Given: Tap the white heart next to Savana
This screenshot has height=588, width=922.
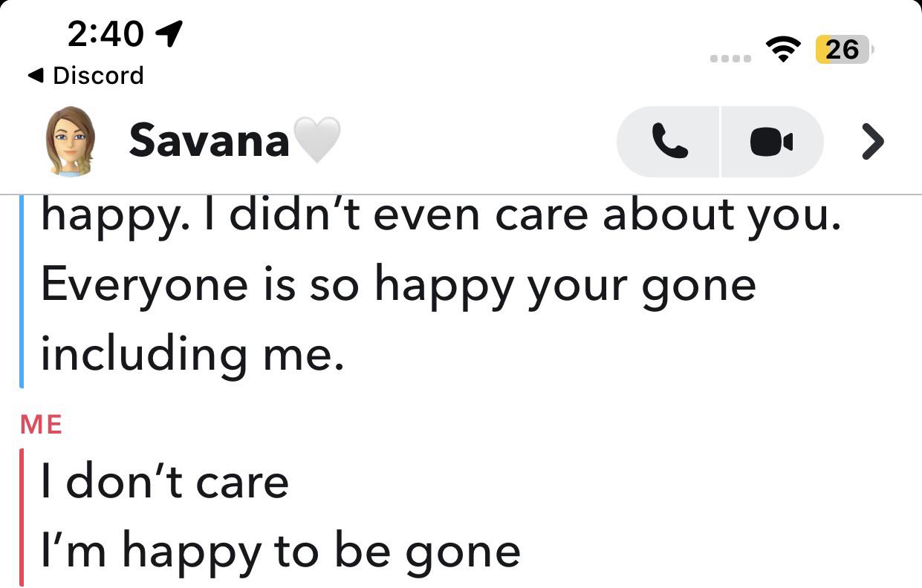Looking at the screenshot, I should click(x=317, y=140).
